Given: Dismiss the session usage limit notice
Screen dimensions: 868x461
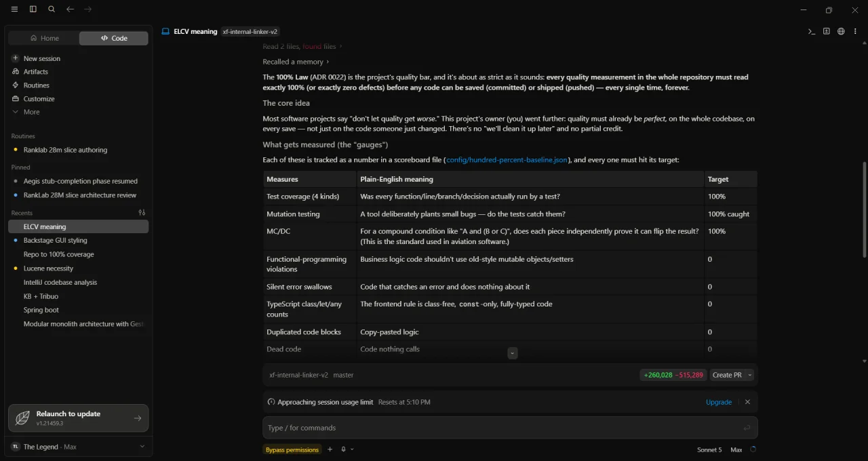Looking at the screenshot, I should click(747, 402).
